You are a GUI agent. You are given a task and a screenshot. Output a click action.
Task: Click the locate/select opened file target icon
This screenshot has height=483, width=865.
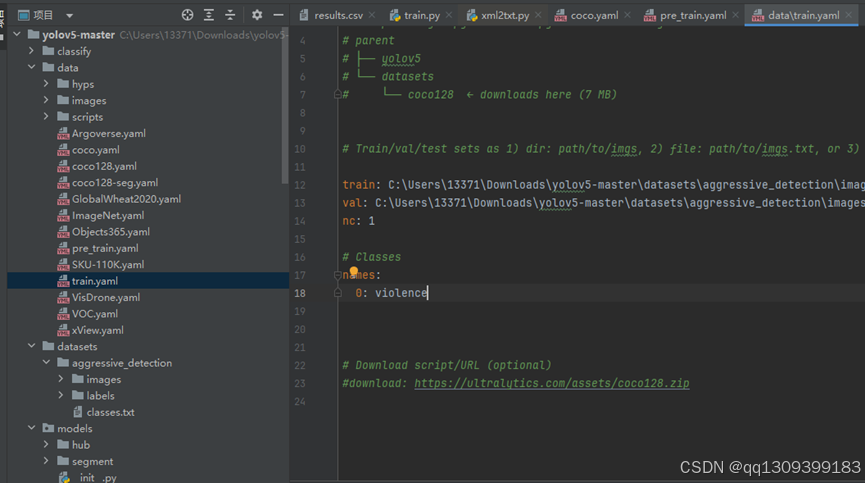tap(188, 15)
